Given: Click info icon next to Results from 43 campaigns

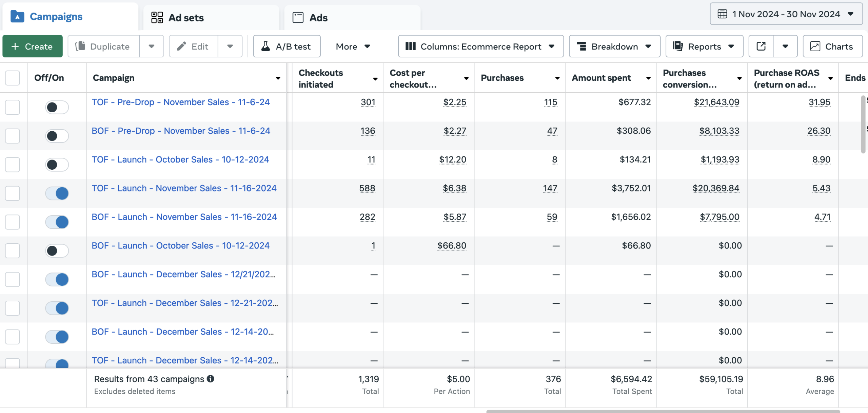Looking at the screenshot, I should tap(211, 379).
